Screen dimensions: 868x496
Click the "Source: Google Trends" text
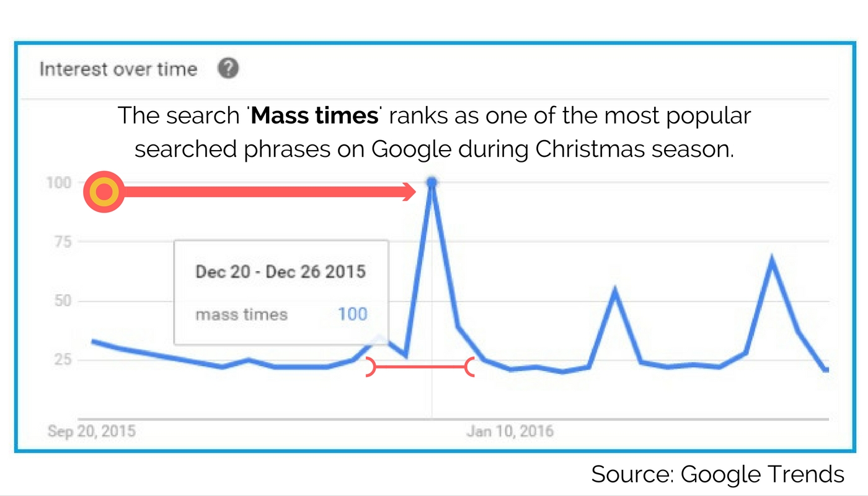717,474
